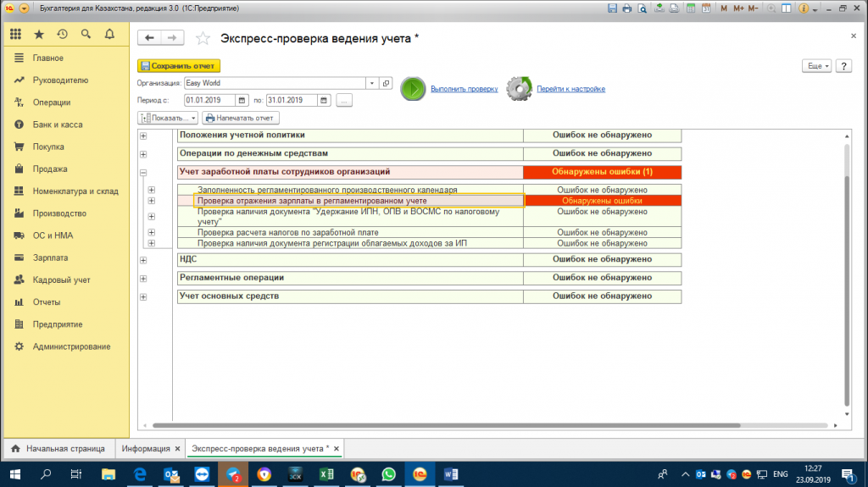Collapse Учет заработной платы section
Screen dimensions: 868x487
tap(143, 173)
